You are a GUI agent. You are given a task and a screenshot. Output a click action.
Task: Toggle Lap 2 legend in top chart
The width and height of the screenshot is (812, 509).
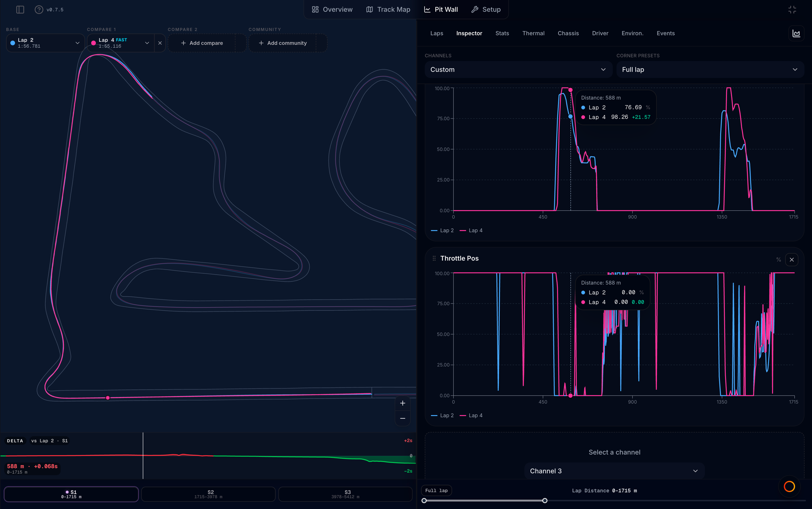click(x=442, y=230)
